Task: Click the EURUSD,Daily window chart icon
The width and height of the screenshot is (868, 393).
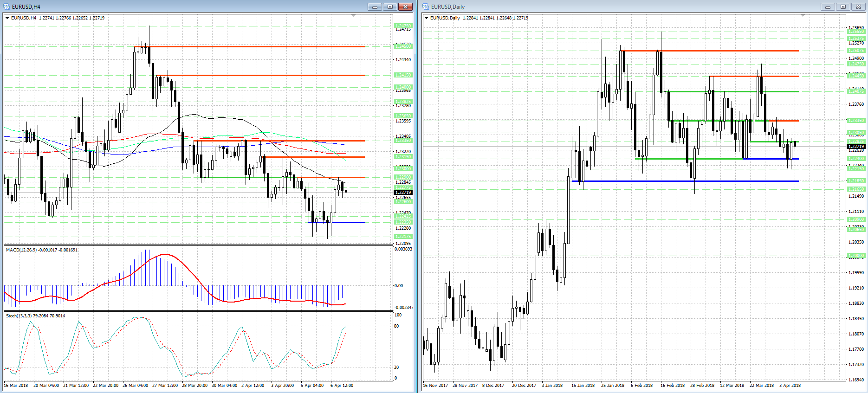Action: 426,6
